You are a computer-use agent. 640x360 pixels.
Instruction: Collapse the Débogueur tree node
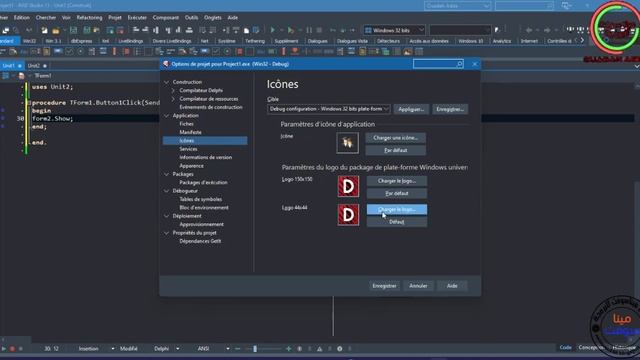(166, 191)
